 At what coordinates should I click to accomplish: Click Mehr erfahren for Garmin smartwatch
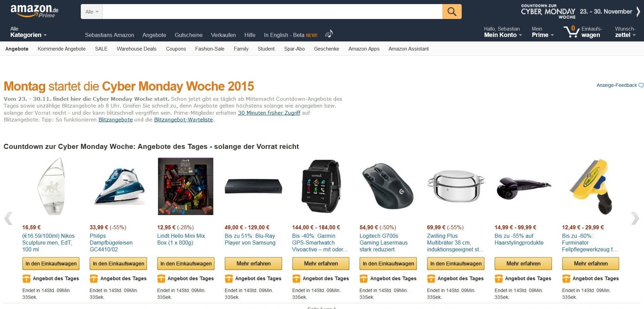coord(321,264)
